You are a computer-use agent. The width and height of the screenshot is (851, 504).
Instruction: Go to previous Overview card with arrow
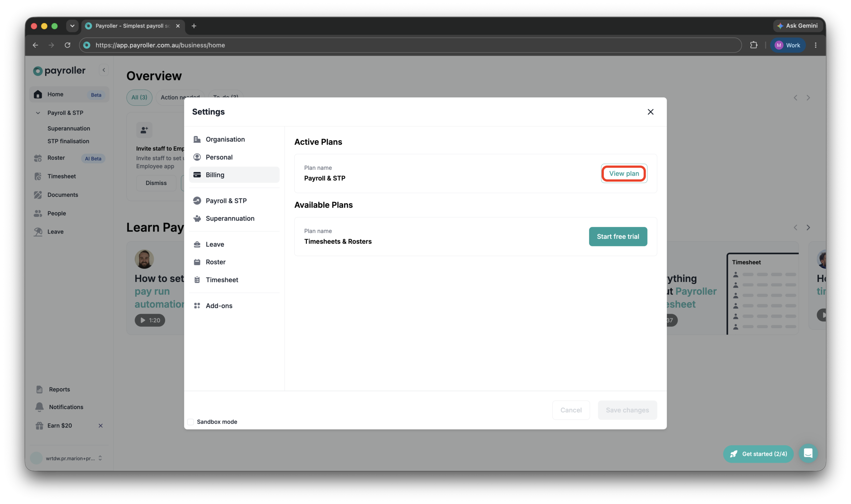pyautogui.click(x=795, y=98)
